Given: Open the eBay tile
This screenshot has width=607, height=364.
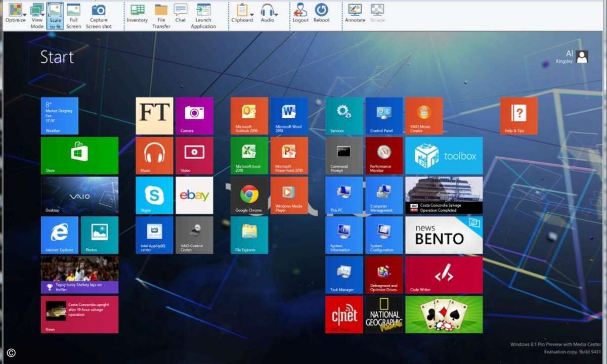Looking at the screenshot, I should click(194, 195).
